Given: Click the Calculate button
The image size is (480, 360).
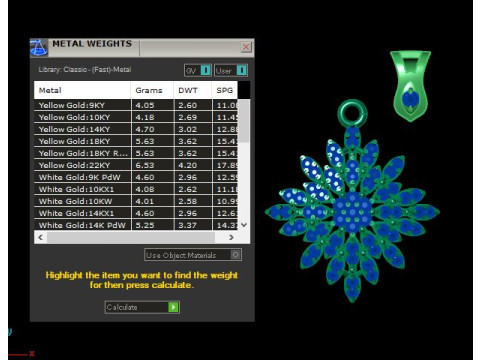Looking at the screenshot, I should coord(142,307).
